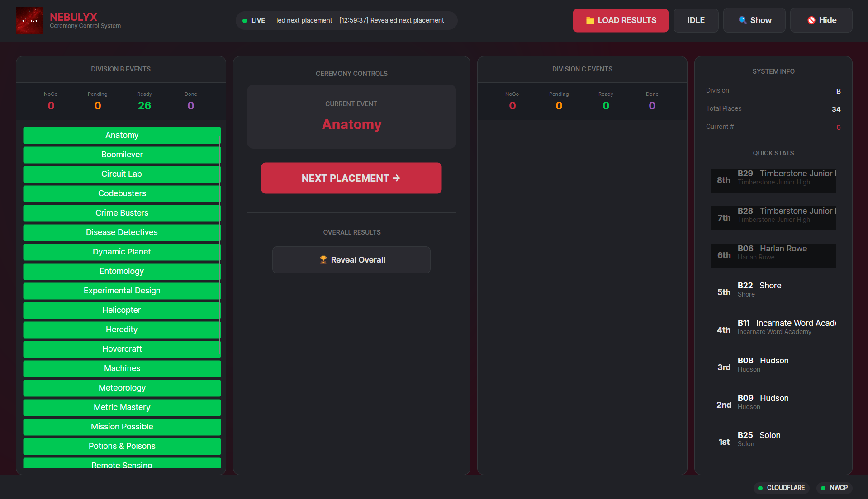Select the Disease Detectives event
This screenshot has height=499, width=868.
(122, 232)
